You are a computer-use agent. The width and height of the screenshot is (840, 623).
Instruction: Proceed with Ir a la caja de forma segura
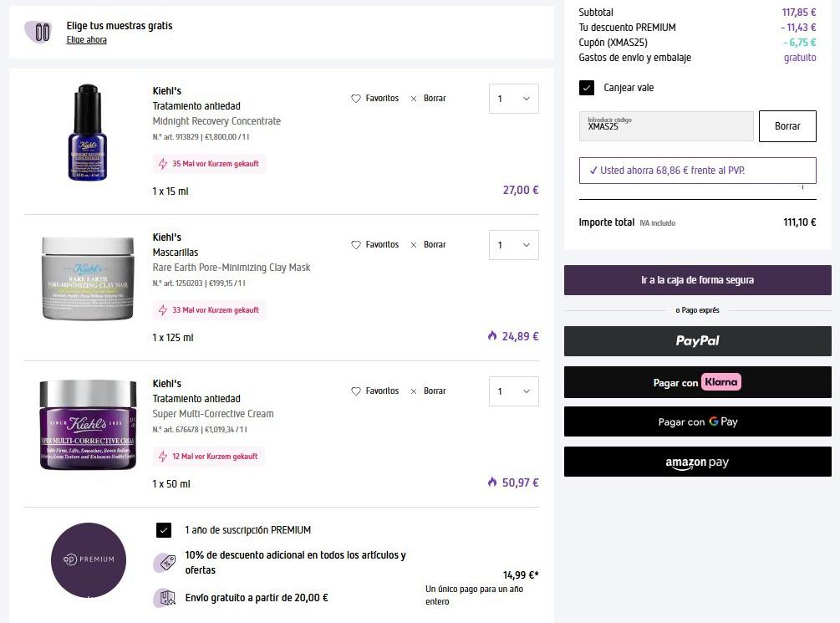tap(697, 280)
